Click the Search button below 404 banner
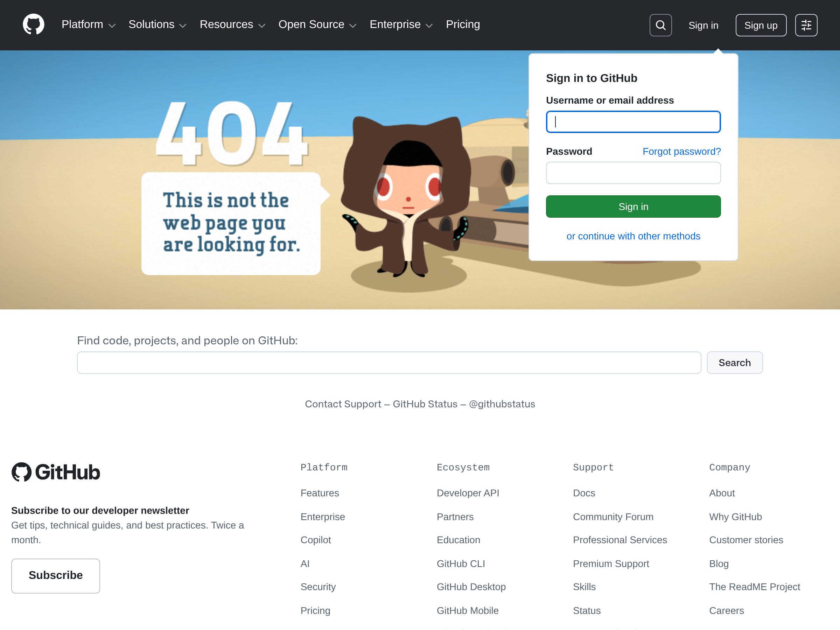The width and height of the screenshot is (840, 630). point(734,363)
